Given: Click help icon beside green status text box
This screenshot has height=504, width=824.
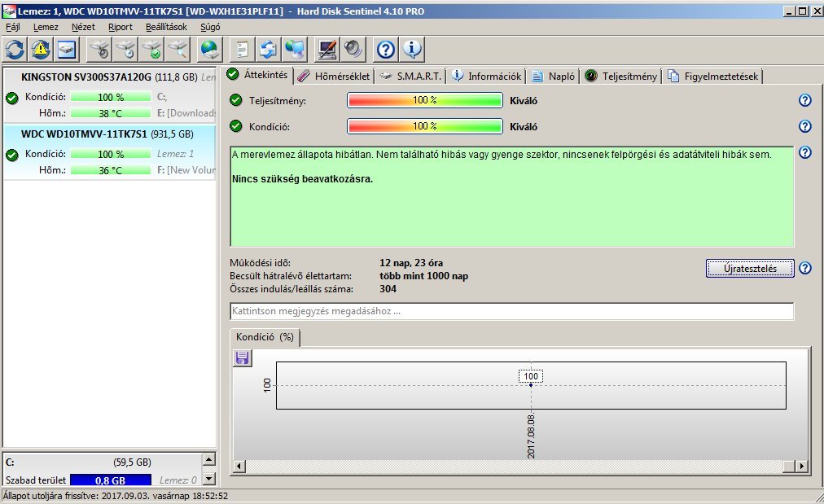Looking at the screenshot, I should pos(805,152).
